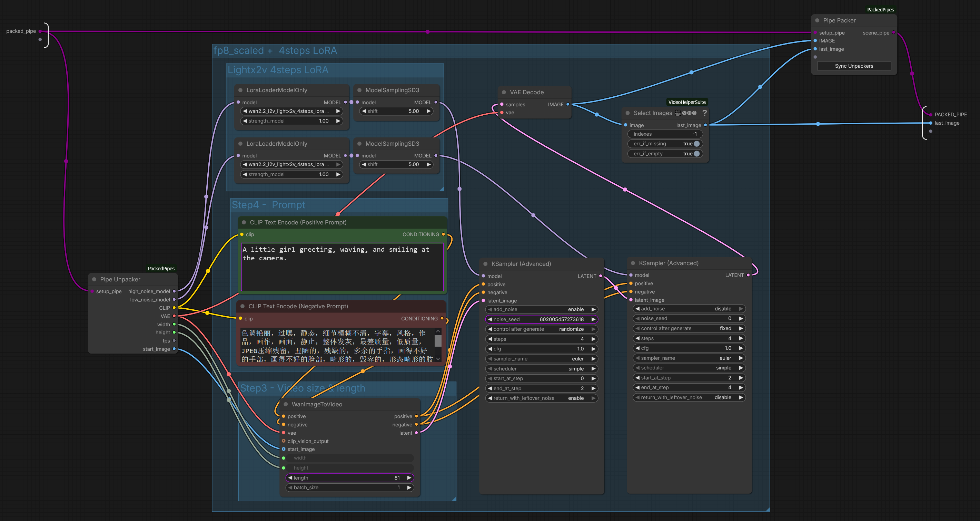Increase start_at_step value currently set to 0
The width and height of the screenshot is (980, 521).
593,378
